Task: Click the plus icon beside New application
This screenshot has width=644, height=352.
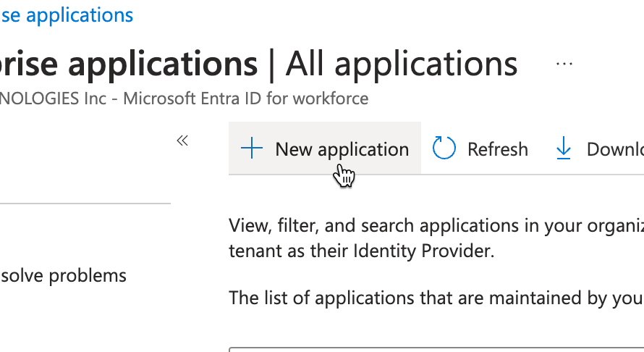Action: [251, 149]
